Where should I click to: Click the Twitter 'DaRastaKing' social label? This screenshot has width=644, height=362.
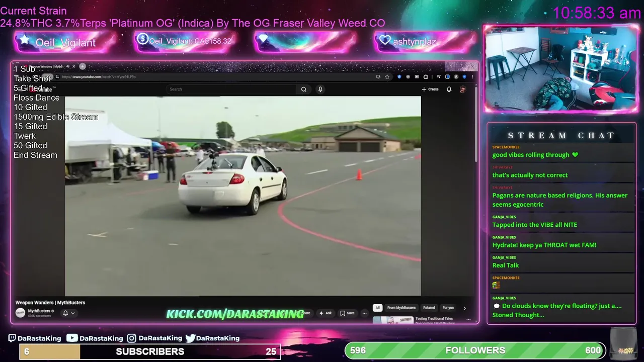coord(212,338)
